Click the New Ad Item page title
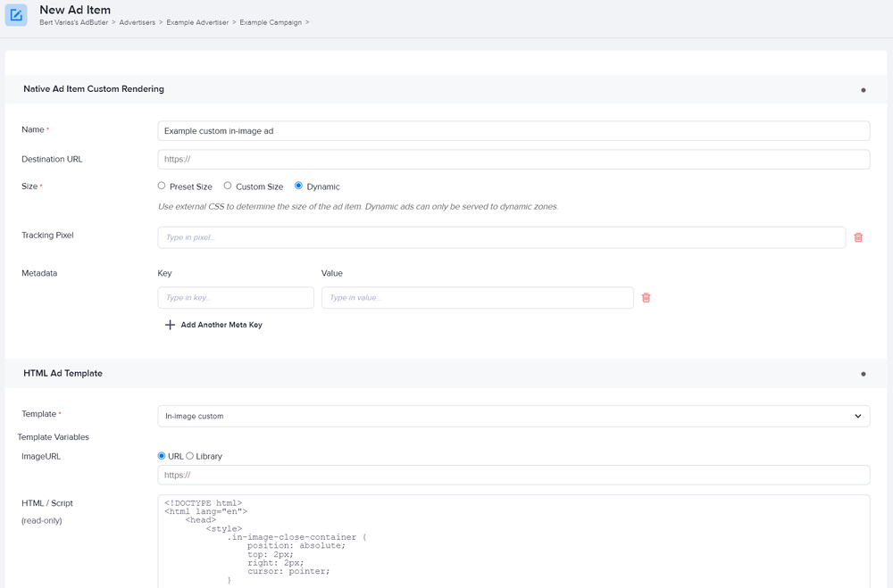 point(75,10)
